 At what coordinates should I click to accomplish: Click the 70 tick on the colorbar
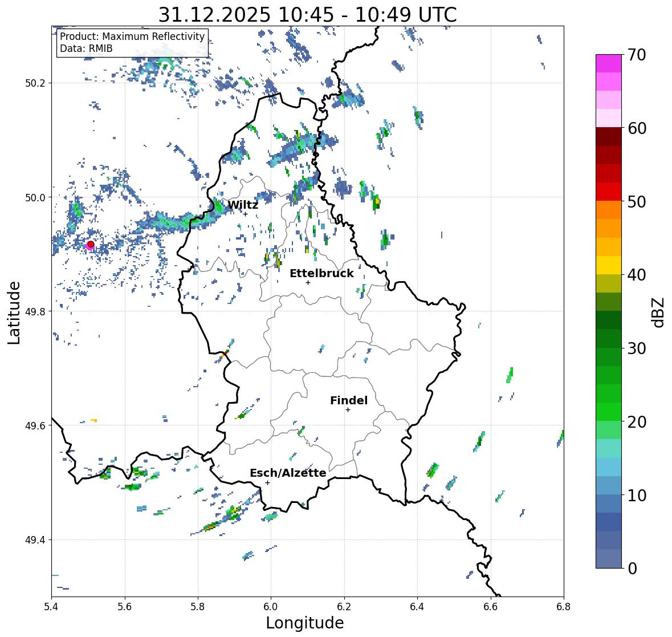point(637,55)
